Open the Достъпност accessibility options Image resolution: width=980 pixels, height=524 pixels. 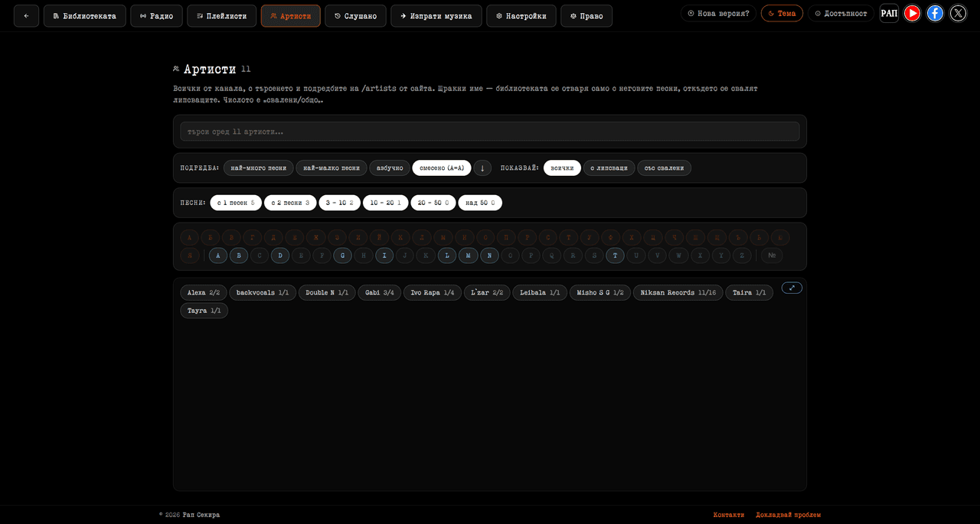(841, 13)
